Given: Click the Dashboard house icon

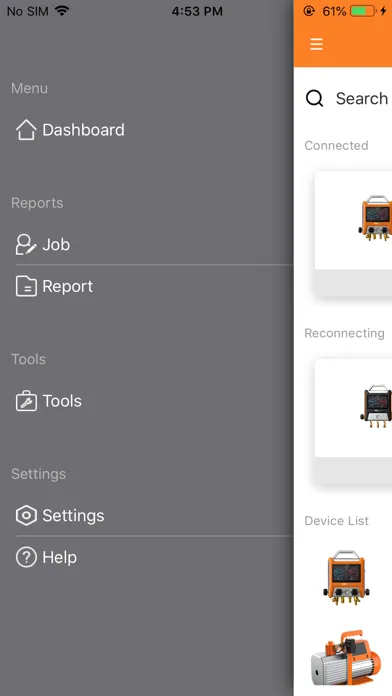Looking at the screenshot, I should (x=26, y=130).
